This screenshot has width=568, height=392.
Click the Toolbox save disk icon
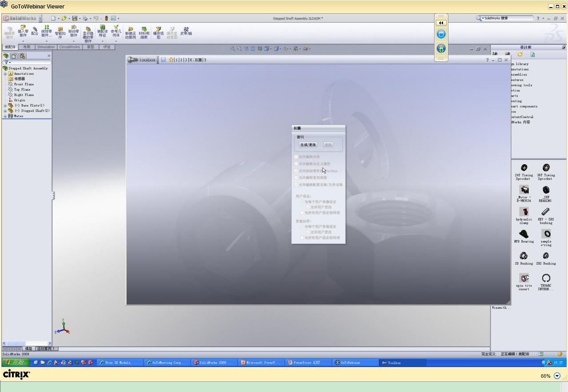pos(163,60)
